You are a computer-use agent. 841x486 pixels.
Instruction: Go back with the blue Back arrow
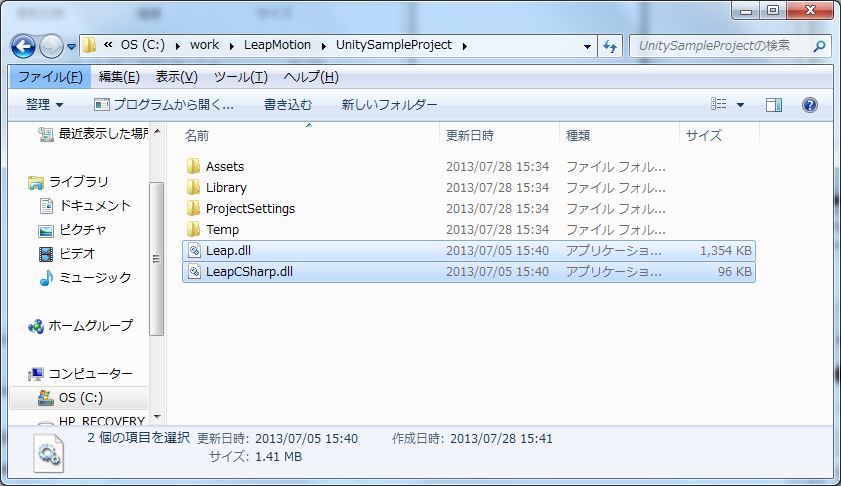23,47
